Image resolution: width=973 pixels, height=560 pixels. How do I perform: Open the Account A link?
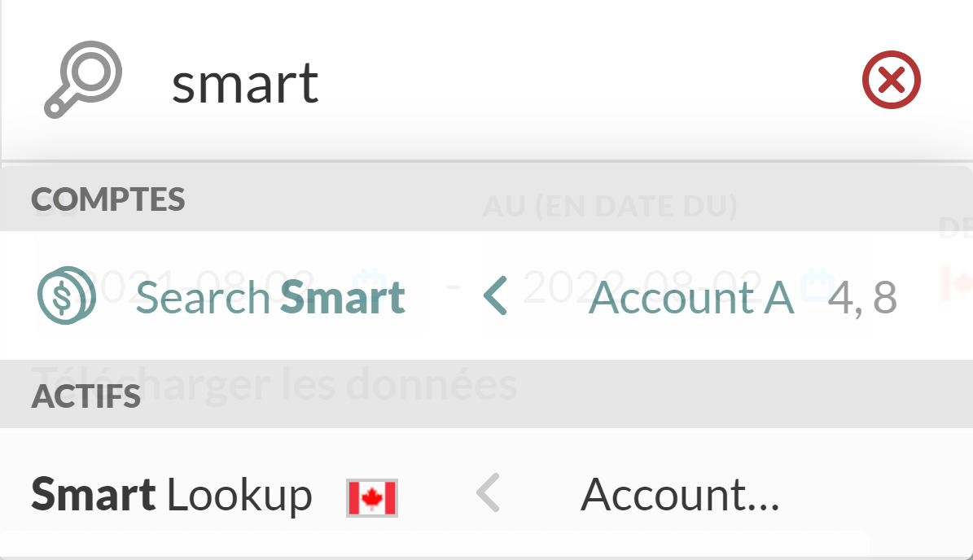690,298
